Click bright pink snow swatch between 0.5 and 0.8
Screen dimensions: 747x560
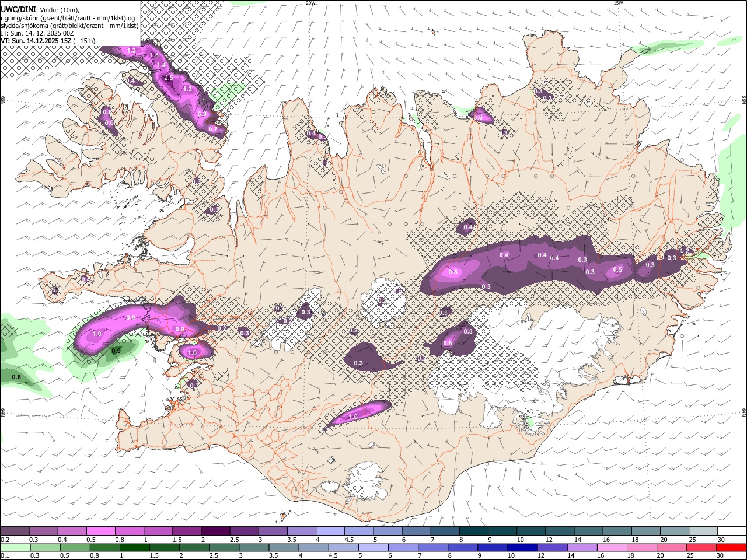coord(100,531)
